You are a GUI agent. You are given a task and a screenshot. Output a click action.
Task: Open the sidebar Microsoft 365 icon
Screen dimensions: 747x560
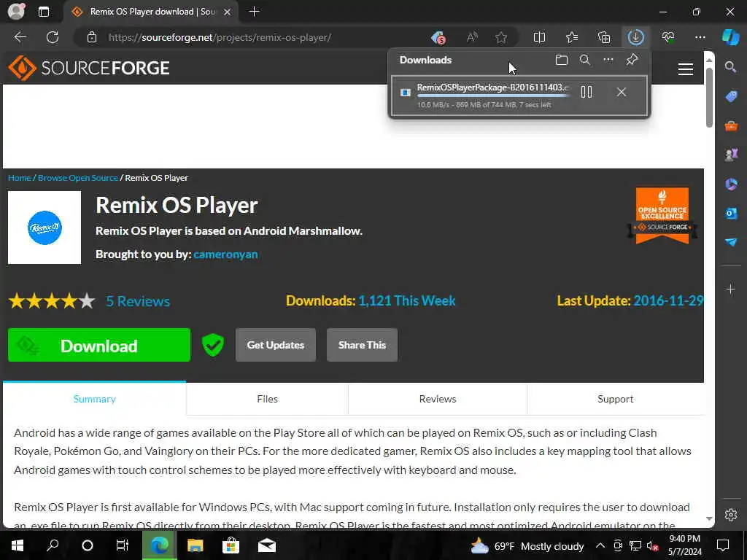(731, 184)
